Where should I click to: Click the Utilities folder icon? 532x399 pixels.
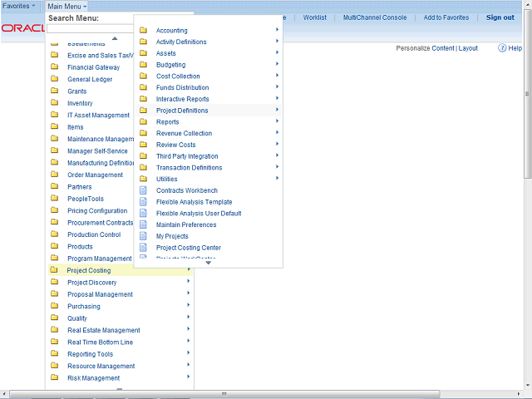144,179
